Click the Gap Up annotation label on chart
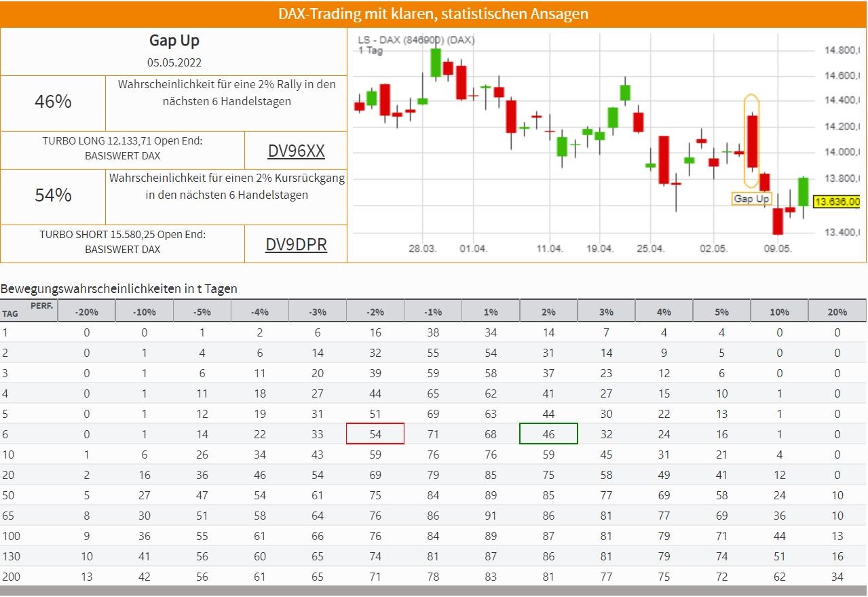 pos(752,199)
